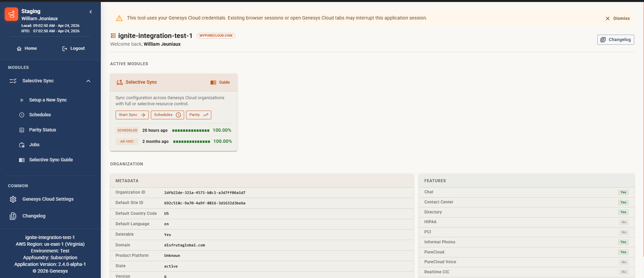The height and width of the screenshot is (278, 644).
Task: Open Jobs in sidebar
Action: [34, 145]
